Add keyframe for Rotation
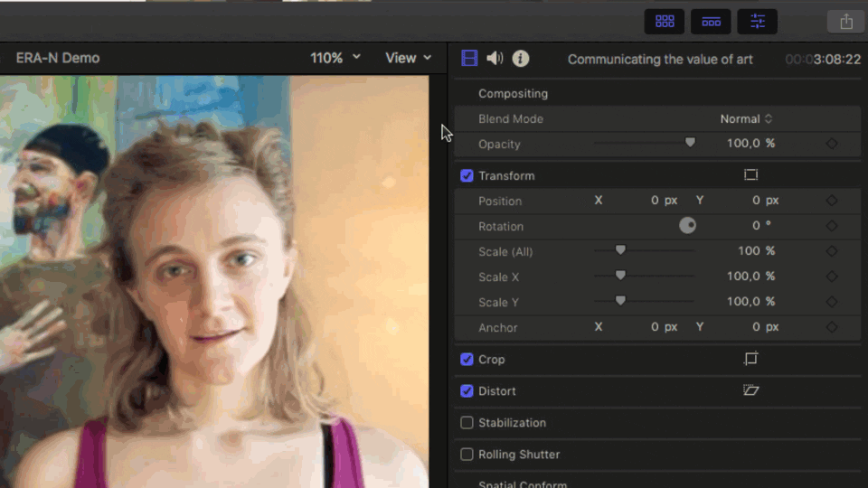Image resolution: width=868 pixels, height=488 pixels. 832,226
